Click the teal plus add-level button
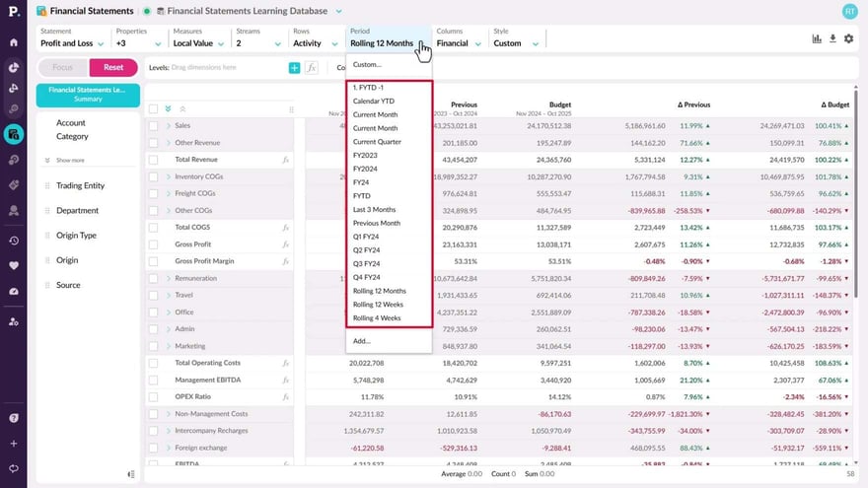The width and height of the screenshot is (868, 488). point(294,67)
